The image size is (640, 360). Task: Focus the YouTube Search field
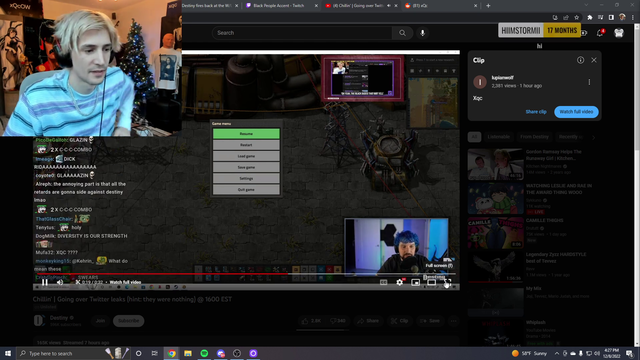(302, 33)
